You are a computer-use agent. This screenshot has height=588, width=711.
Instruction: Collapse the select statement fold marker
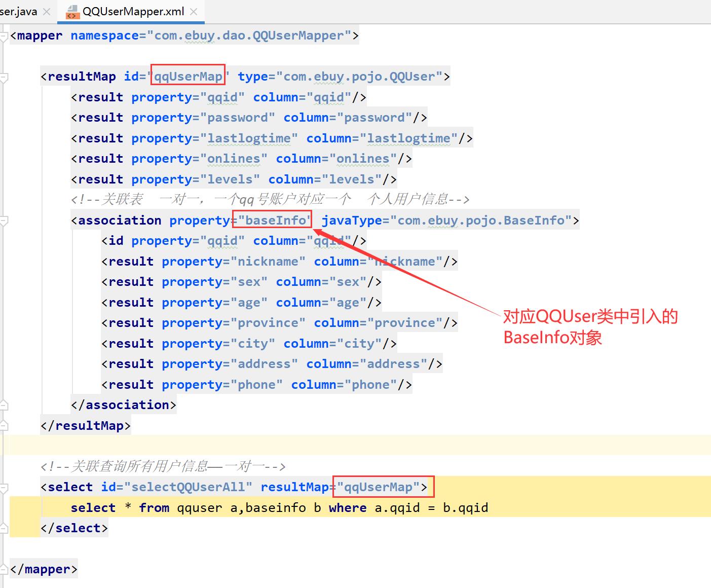4,488
